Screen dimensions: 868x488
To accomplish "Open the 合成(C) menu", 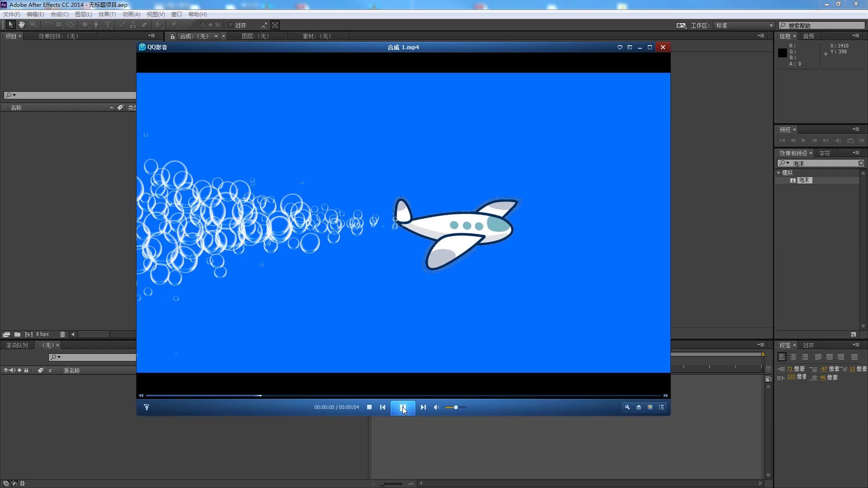I will 59,14.
